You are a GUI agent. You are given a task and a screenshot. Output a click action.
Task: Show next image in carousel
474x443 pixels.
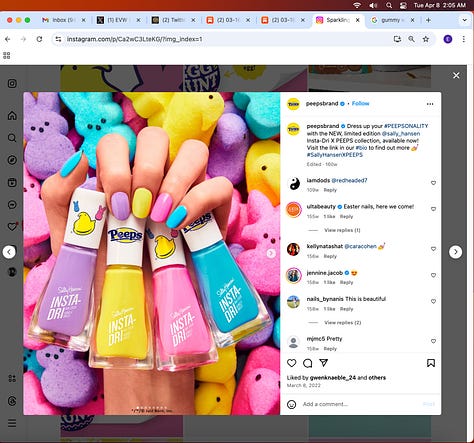pos(271,253)
